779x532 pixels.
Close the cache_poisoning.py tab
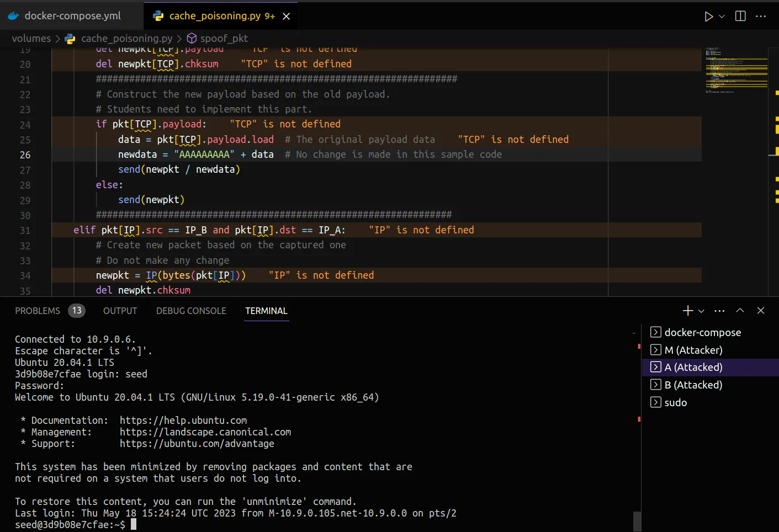click(x=286, y=17)
